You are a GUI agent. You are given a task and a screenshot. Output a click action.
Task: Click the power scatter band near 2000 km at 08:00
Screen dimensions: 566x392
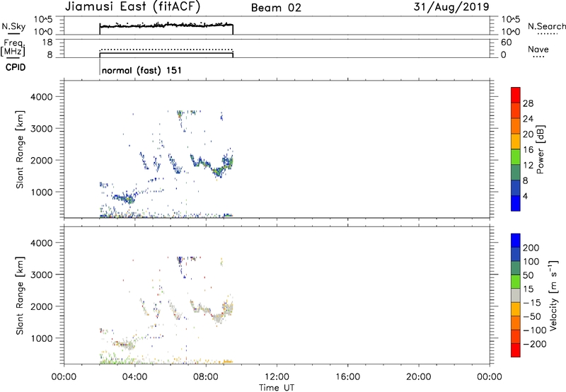(212, 166)
